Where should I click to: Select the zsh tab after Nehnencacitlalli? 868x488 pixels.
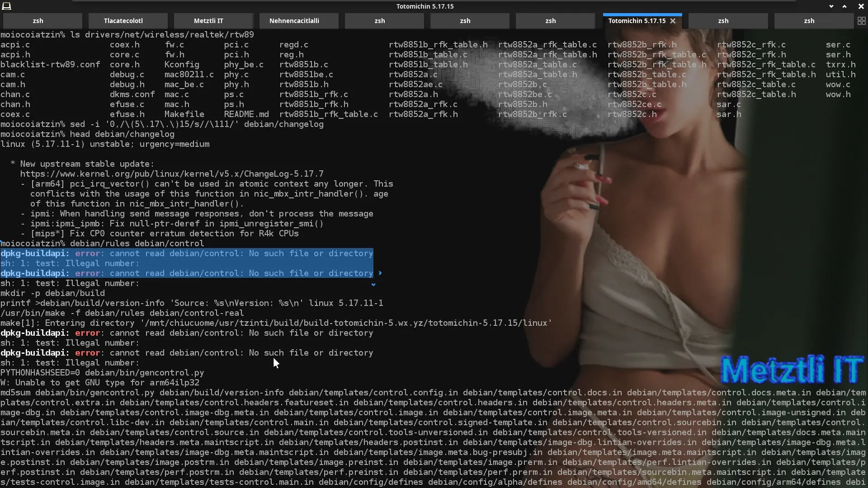380,21
